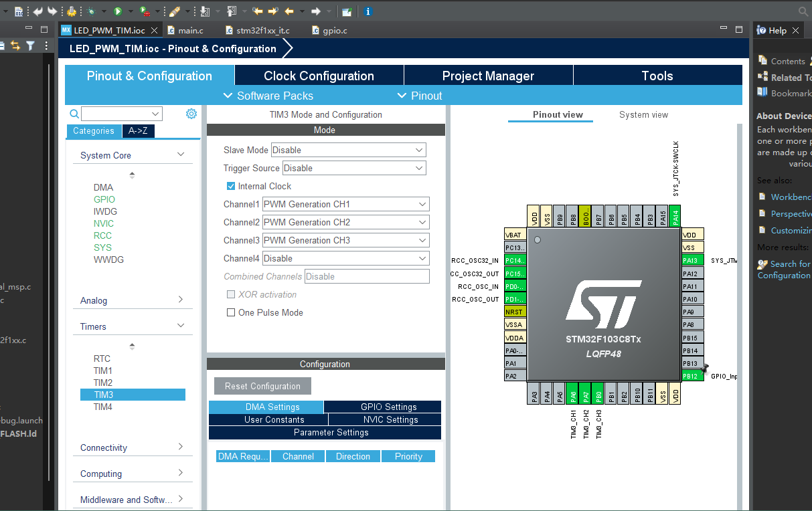Screen dimensions: 812x511
Task: Switch to Project Manager tab
Action: pyautogui.click(x=488, y=76)
